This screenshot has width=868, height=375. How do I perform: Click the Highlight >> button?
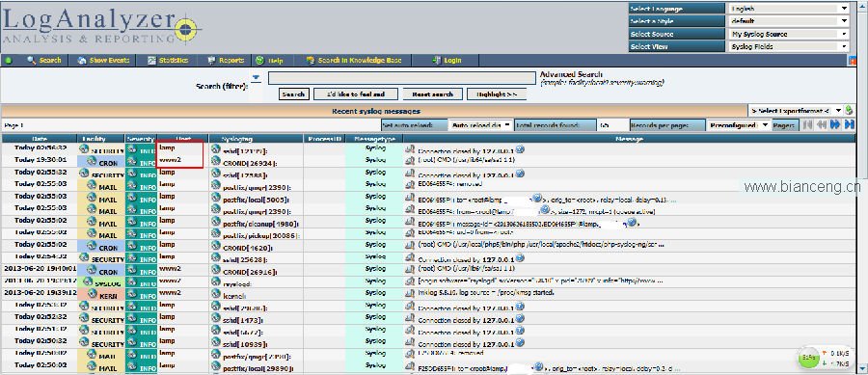click(x=497, y=94)
